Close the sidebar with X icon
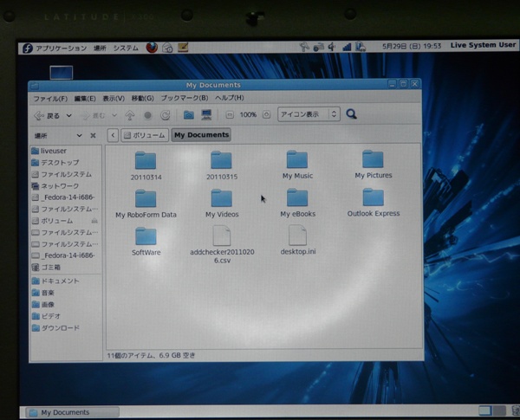520x420 pixels. (93, 135)
